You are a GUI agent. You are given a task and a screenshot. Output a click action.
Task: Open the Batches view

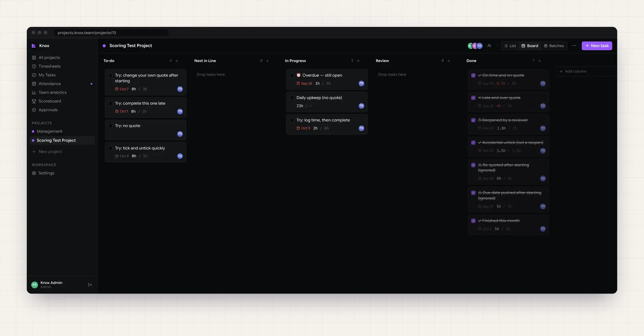click(554, 46)
